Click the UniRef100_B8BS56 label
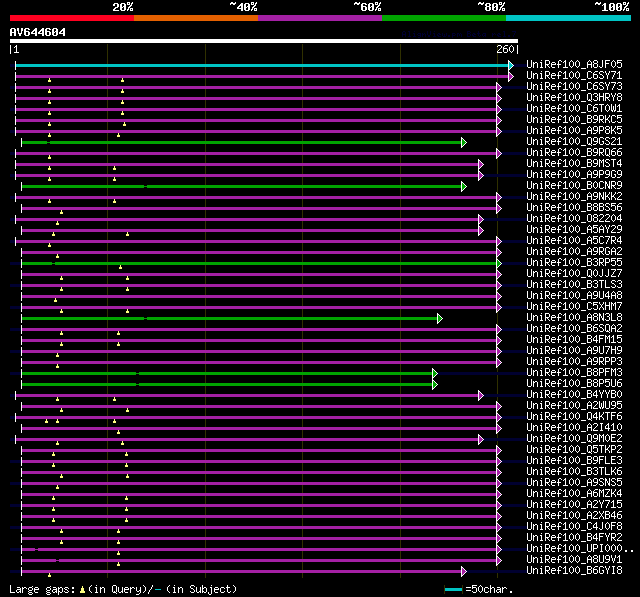The width and height of the screenshot is (640, 597). tap(574, 208)
